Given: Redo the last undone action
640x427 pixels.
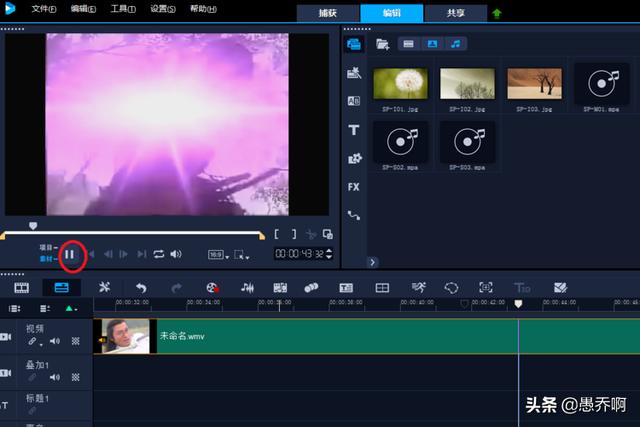Looking at the screenshot, I should click(176, 288).
